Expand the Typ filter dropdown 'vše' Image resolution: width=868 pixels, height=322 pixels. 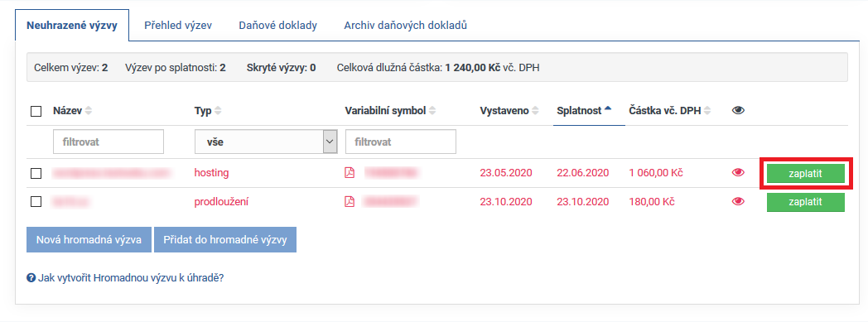[266, 142]
